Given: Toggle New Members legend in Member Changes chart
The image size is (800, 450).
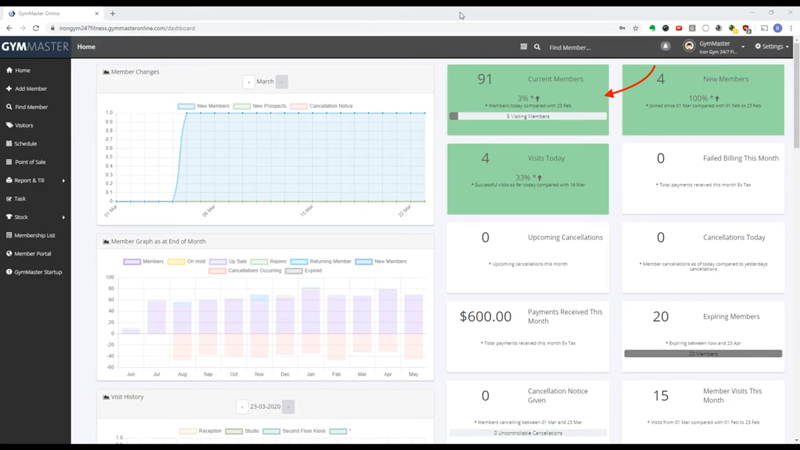Looking at the screenshot, I should click(204, 106).
